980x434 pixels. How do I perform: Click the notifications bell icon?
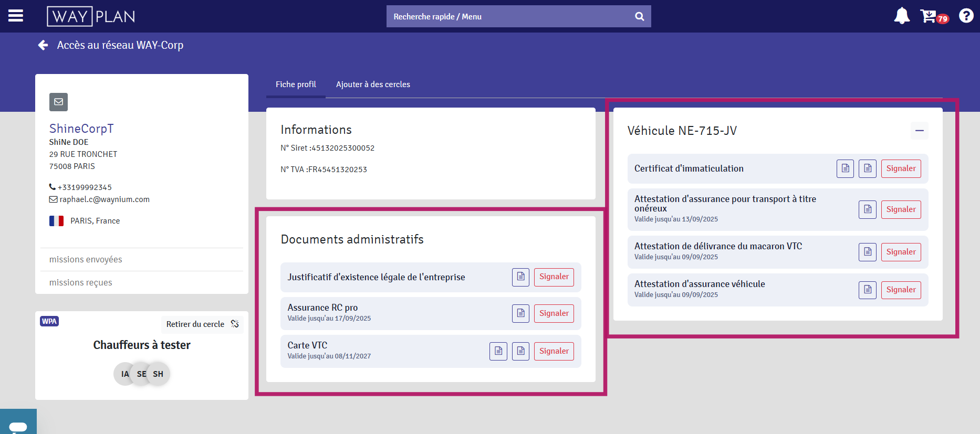coord(902,16)
